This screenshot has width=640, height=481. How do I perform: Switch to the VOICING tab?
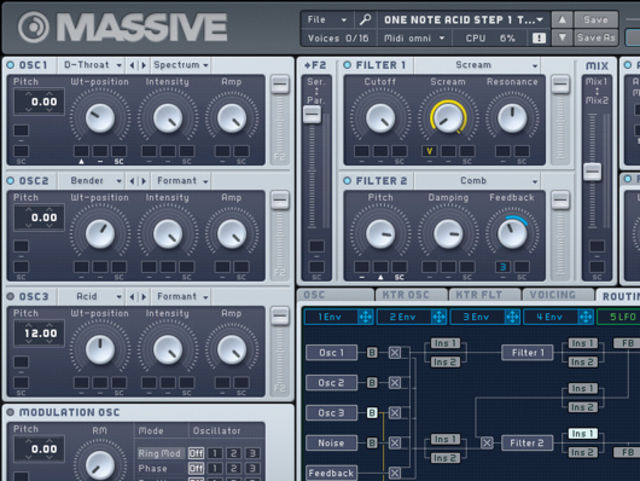click(x=557, y=295)
